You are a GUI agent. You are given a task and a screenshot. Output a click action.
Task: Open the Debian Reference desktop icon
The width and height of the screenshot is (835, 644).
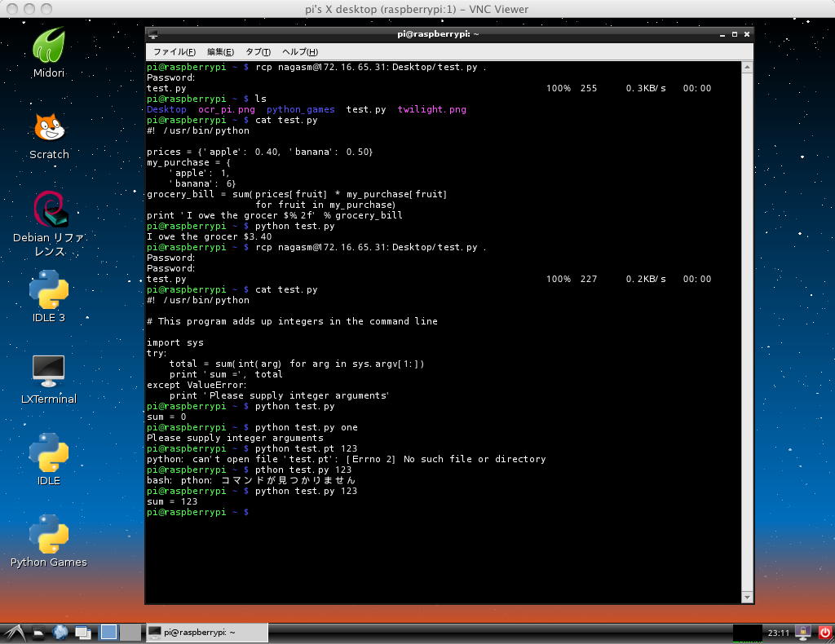[49, 223]
